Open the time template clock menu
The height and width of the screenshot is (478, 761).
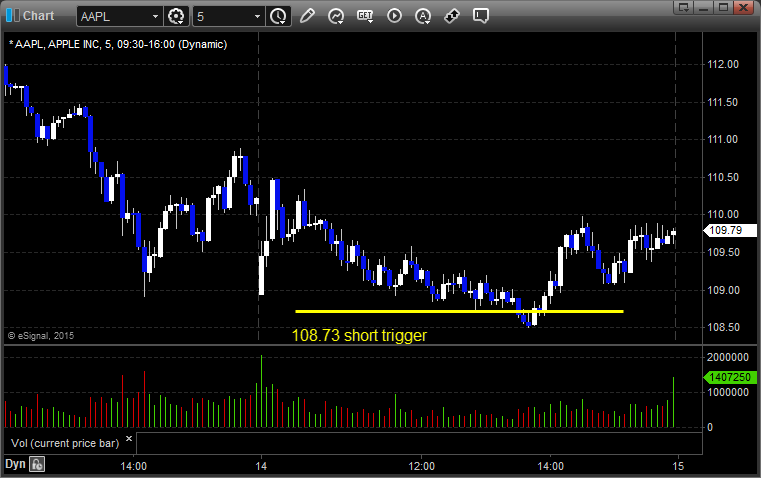pyautogui.click(x=279, y=16)
